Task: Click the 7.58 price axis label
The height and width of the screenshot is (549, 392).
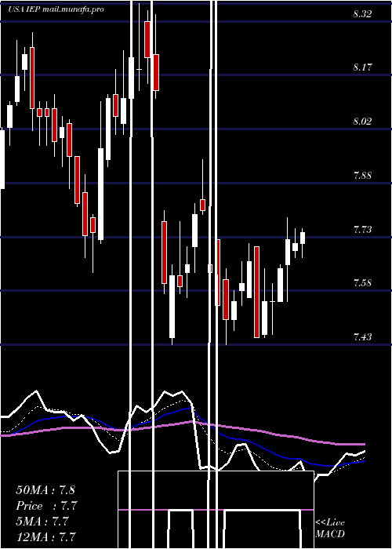Action: (362, 283)
